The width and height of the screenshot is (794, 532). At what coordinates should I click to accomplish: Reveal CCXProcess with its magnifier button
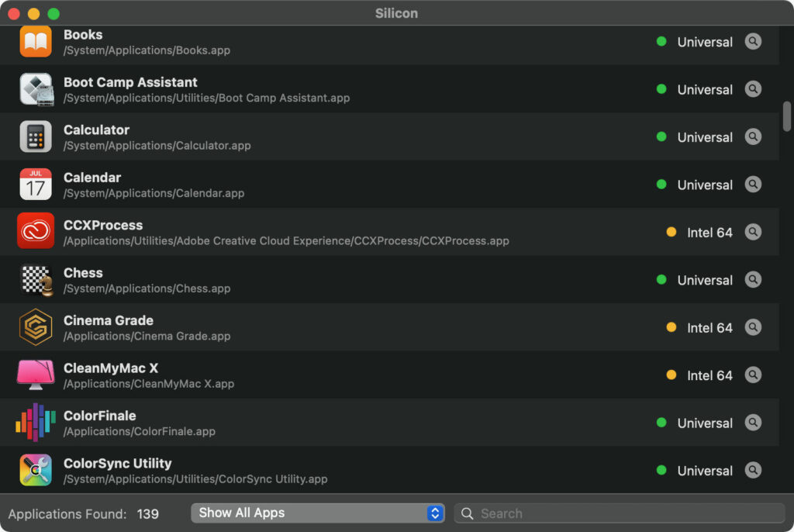point(753,232)
